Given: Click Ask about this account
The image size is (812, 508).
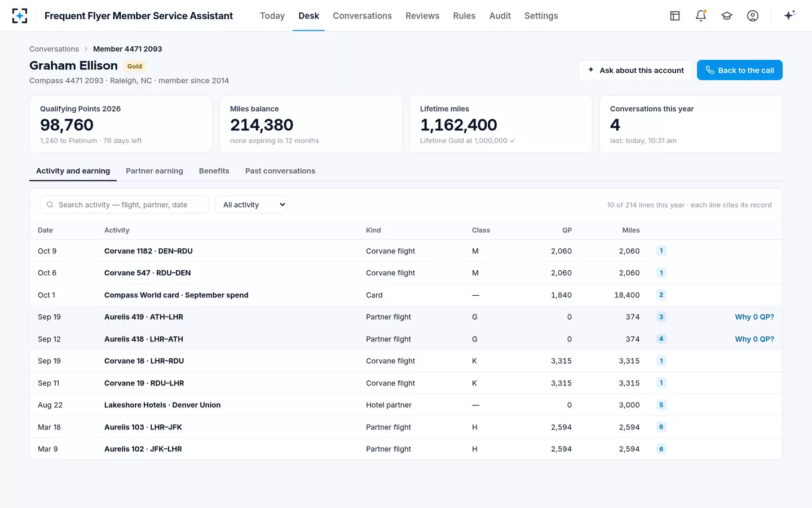Looking at the screenshot, I should pyautogui.click(x=635, y=70).
